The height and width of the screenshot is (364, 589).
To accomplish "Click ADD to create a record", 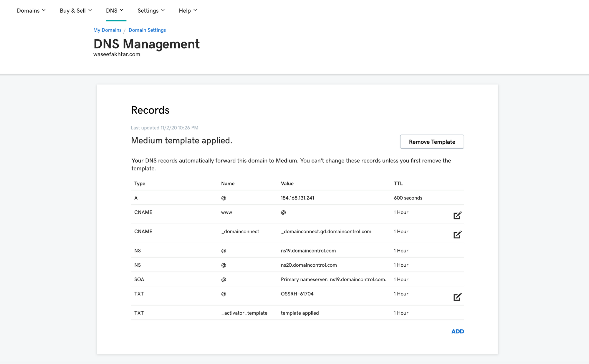I will coord(457,331).
